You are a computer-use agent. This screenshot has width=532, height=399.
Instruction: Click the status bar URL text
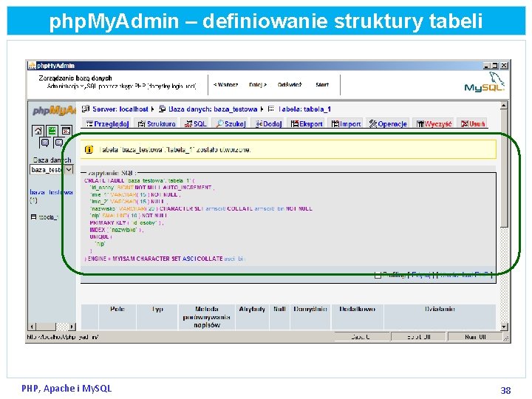click(62, 337)
